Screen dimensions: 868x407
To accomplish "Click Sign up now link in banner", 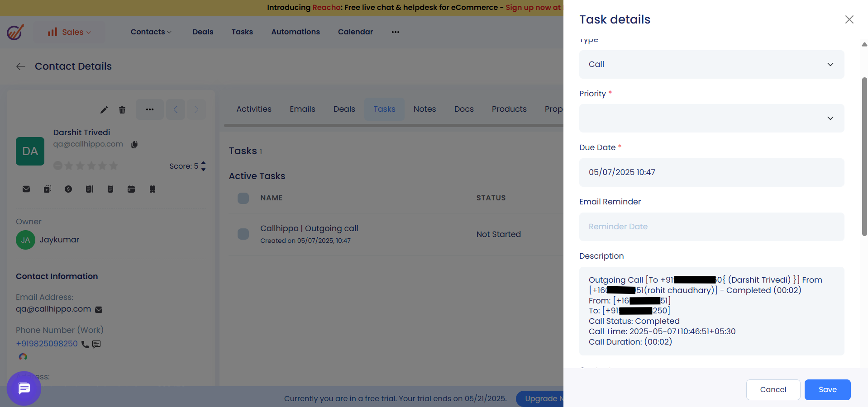I will [x=534, y=8].
